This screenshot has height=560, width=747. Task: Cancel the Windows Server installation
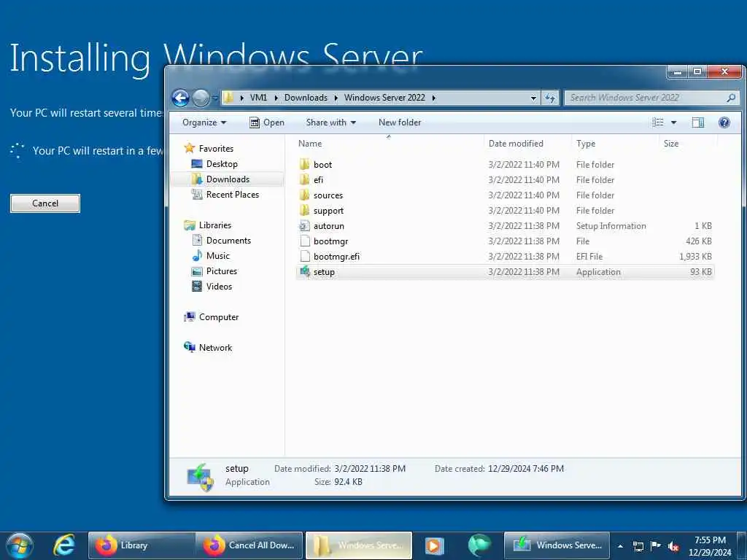point(45,203)
